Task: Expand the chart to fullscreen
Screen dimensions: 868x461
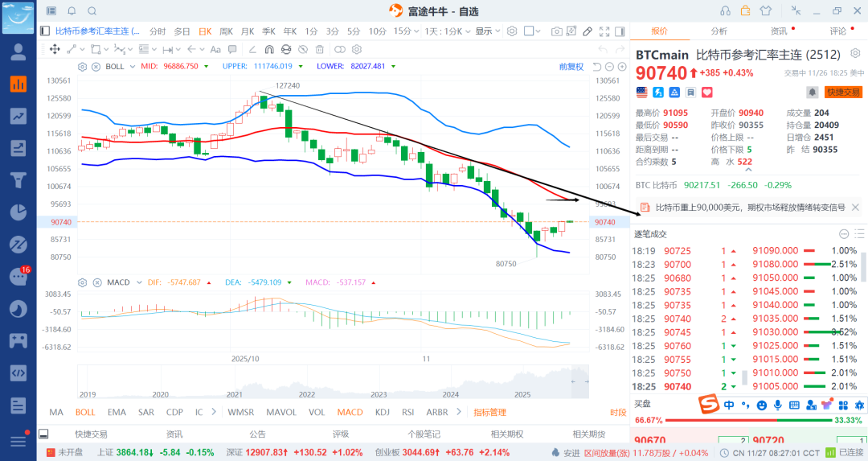Action: tap(604, 31)
